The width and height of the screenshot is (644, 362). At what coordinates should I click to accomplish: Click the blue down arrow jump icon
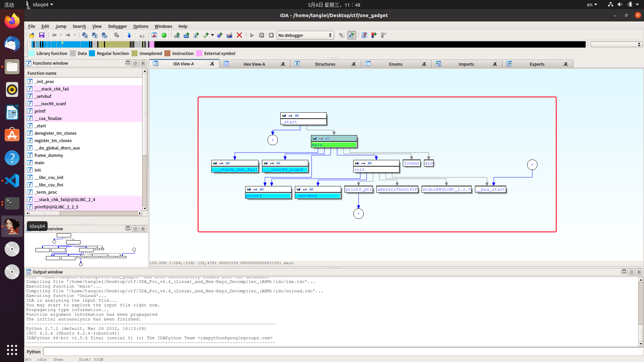129,35
